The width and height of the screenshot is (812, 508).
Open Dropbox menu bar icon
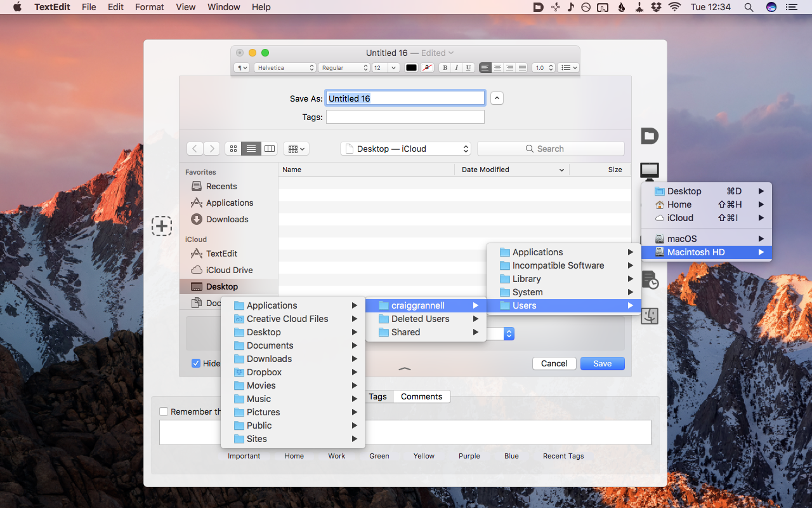[x=657, y=7]
